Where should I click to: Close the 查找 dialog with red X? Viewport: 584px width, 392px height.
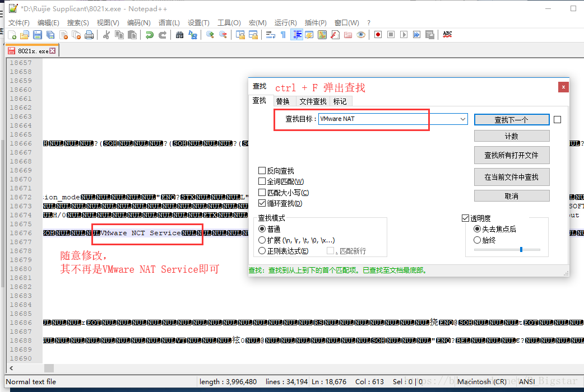[x=563, y=87]
